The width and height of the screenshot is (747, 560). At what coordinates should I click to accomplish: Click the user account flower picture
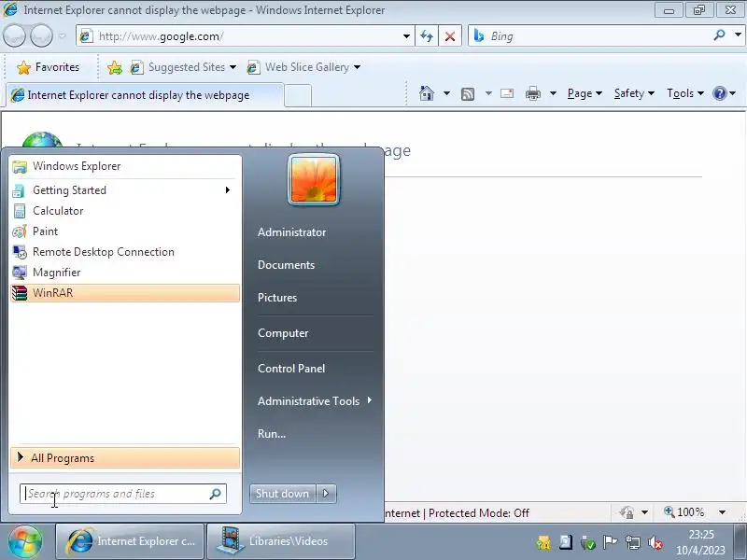click(x=314, y=180)
